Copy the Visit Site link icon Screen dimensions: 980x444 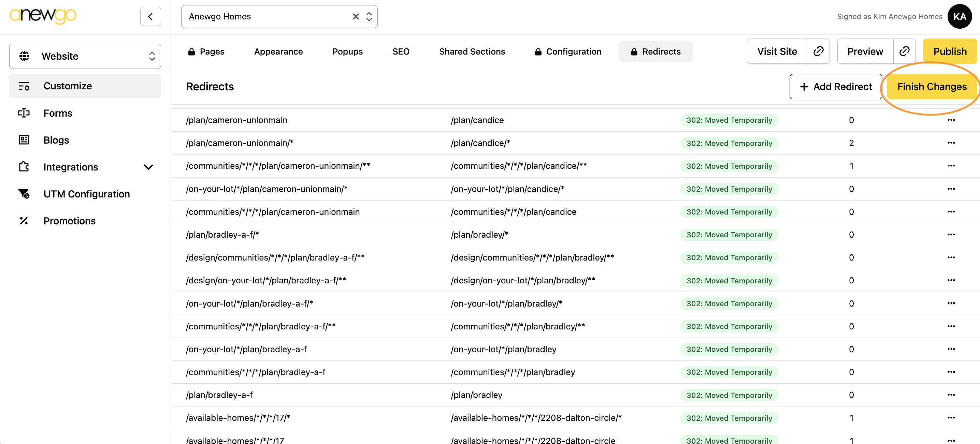coord(818,51)
